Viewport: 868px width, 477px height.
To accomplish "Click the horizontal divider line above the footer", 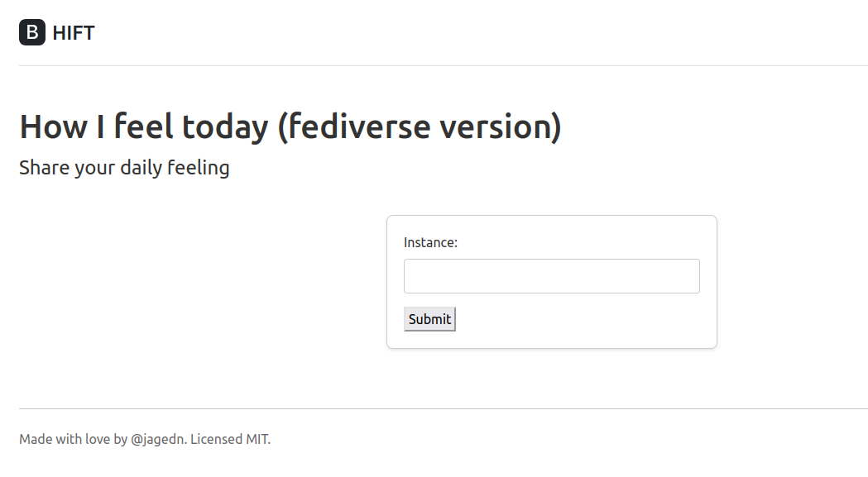I will [x=444, y=408].
